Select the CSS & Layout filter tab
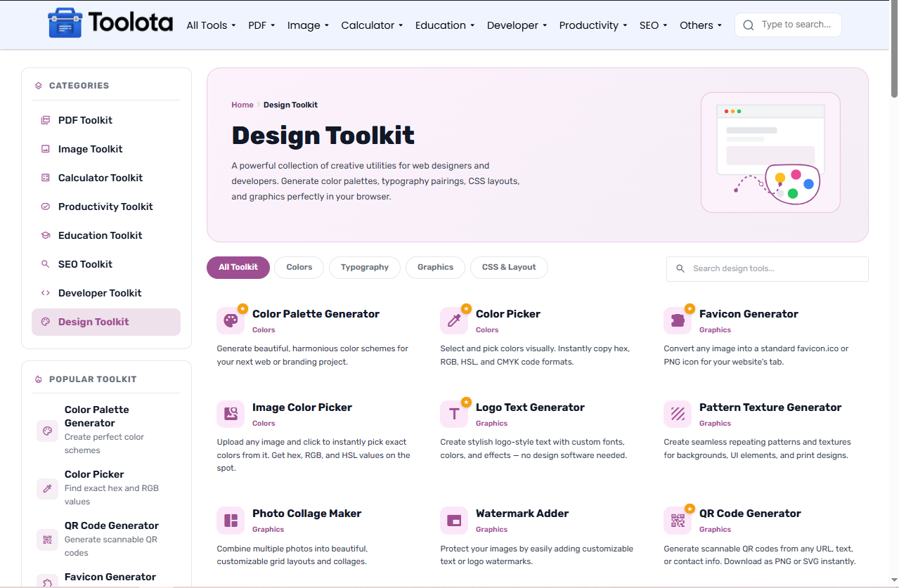Image resolution: width=899 pixels, height=588 pixels. pos(509,268)
